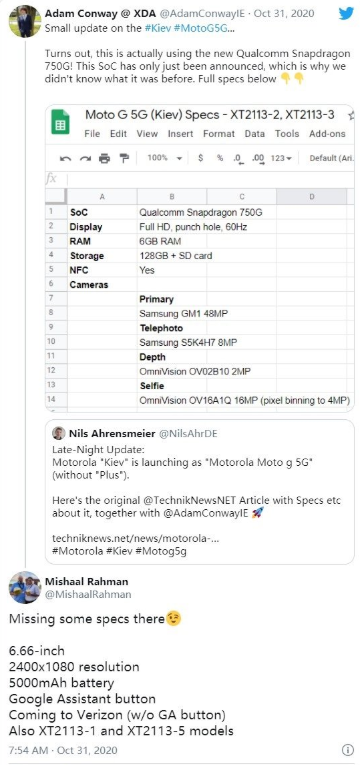Click the currency format dollar button
Viewport: 360px width, 765px height.
(200, 158)
